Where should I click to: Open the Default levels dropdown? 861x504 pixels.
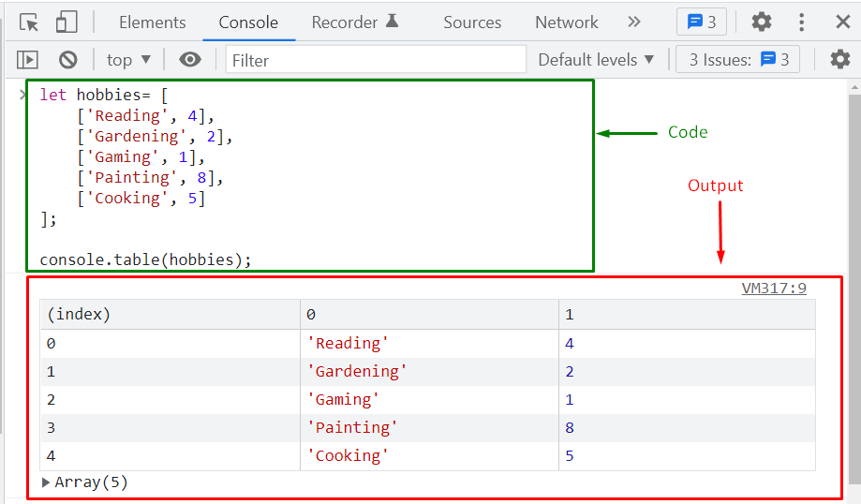tap(597, 59)
